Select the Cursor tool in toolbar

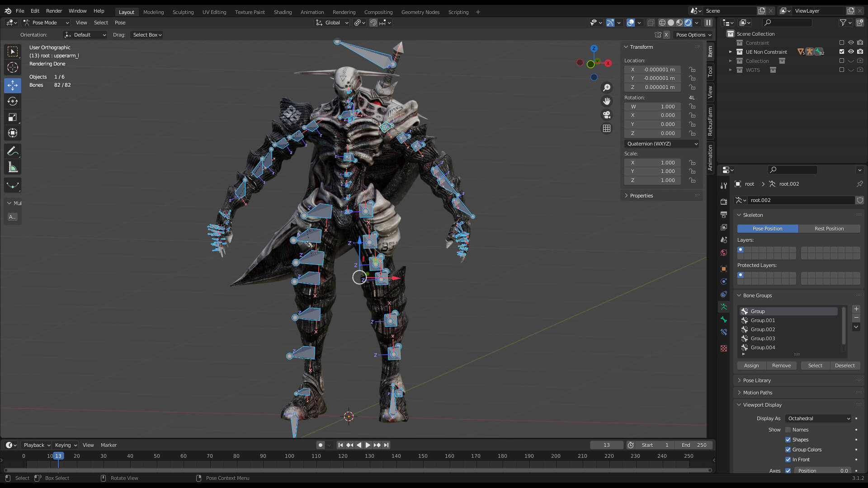pyautogui.click(x=13, y=68)
